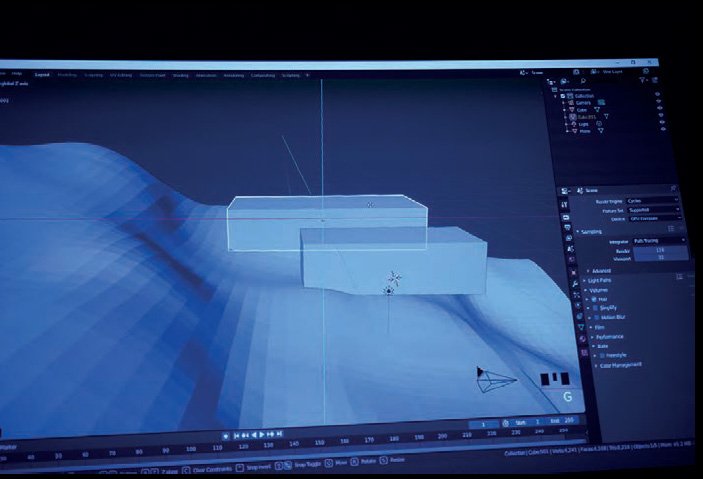703x479 pixels.
Task: Hide the Collection in viewport
Action: [657, 94]
